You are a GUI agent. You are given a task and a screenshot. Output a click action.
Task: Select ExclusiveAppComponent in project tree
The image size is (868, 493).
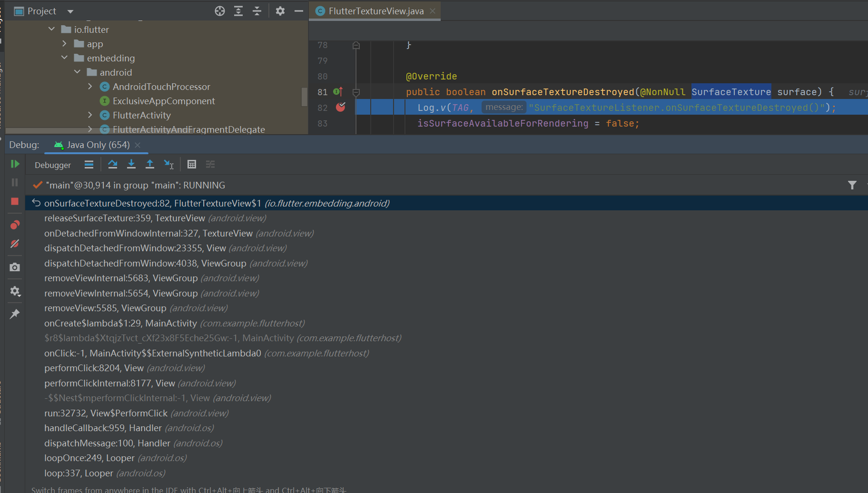point(164,101)
